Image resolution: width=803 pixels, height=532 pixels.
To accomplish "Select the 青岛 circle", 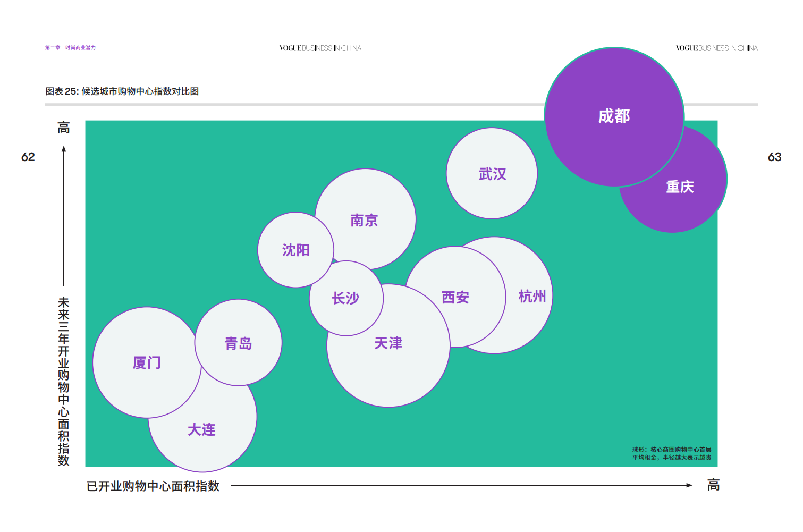I will coord(238,343).
